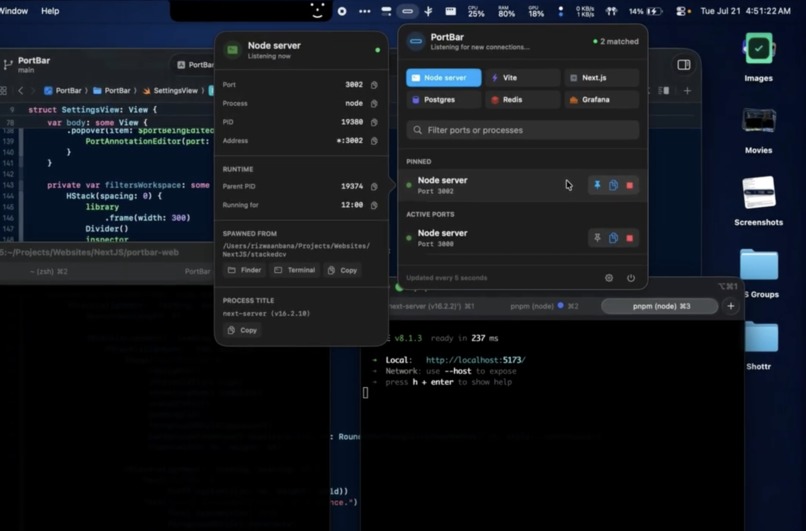Add new editor with Xcode plus icon
This screenshot has height=531, width=806.
[x=687, y=91]
